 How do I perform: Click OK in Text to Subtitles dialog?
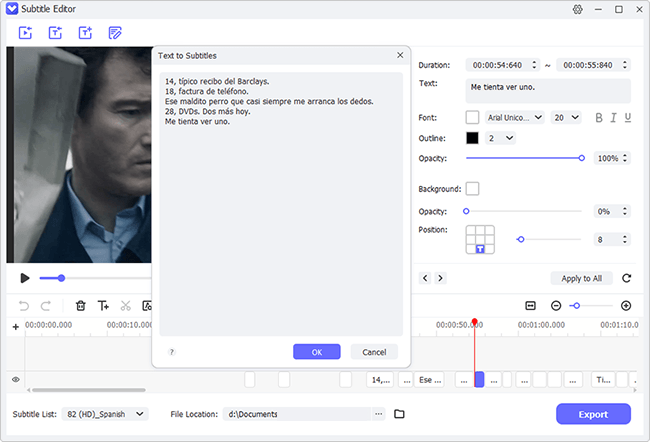point(317,352)
